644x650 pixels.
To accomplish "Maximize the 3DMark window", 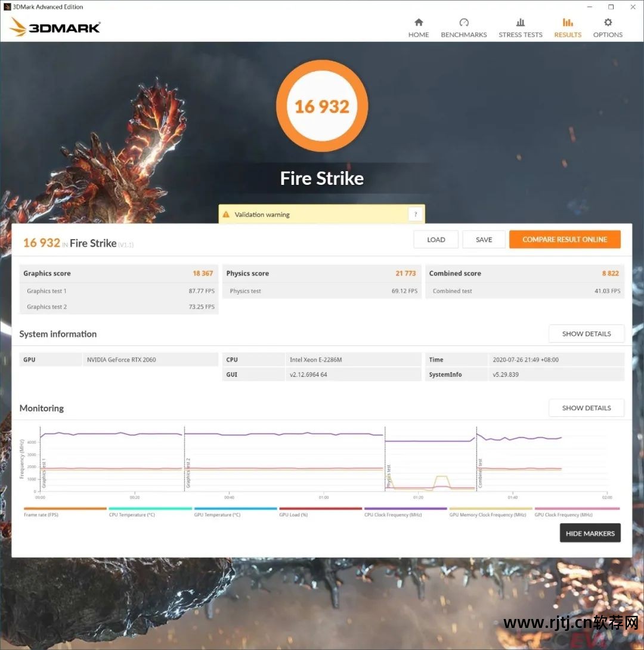I will 611,7.
